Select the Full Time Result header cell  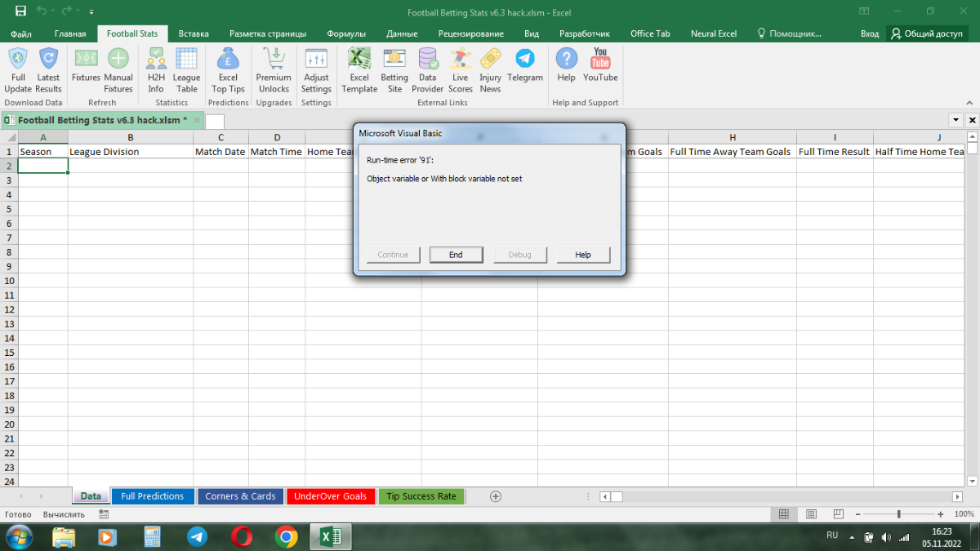coord(835,152)
